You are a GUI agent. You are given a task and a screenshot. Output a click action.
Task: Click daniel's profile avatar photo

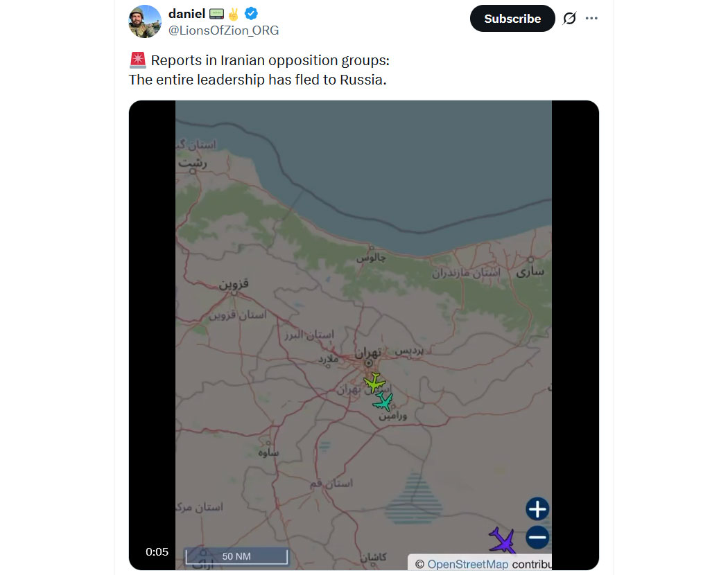pyautogui.click(x=145, y=21)
